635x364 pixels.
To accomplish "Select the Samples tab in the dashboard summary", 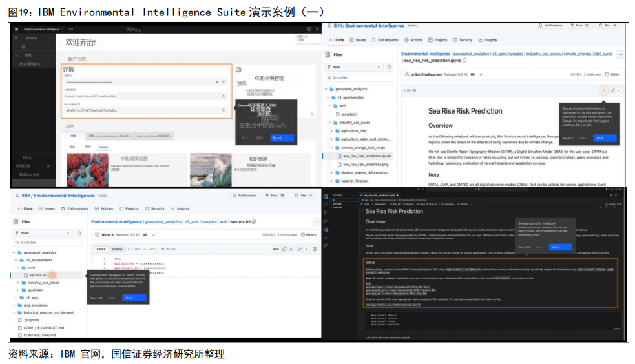I will pyautogui.click(x=103, y=147).
